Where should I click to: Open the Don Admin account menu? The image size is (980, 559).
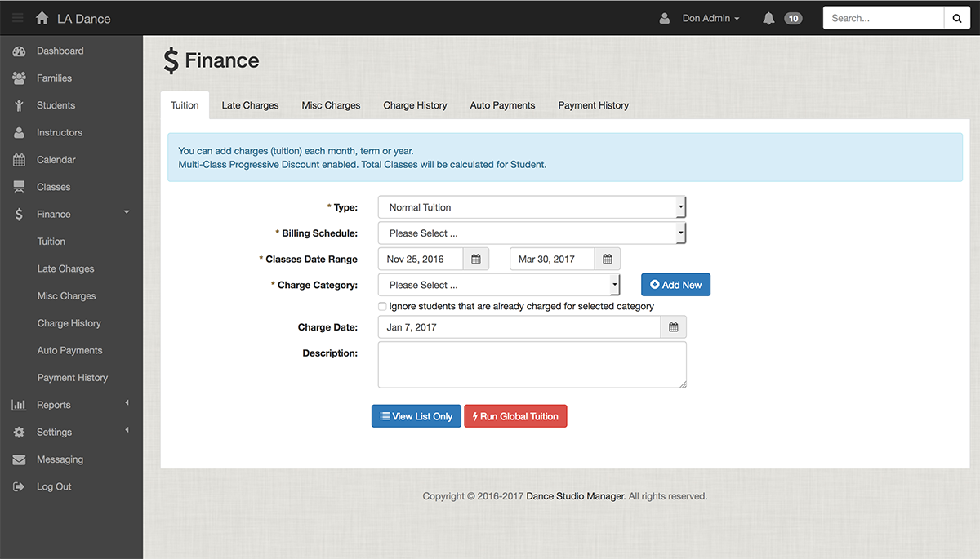coord(709,17)
